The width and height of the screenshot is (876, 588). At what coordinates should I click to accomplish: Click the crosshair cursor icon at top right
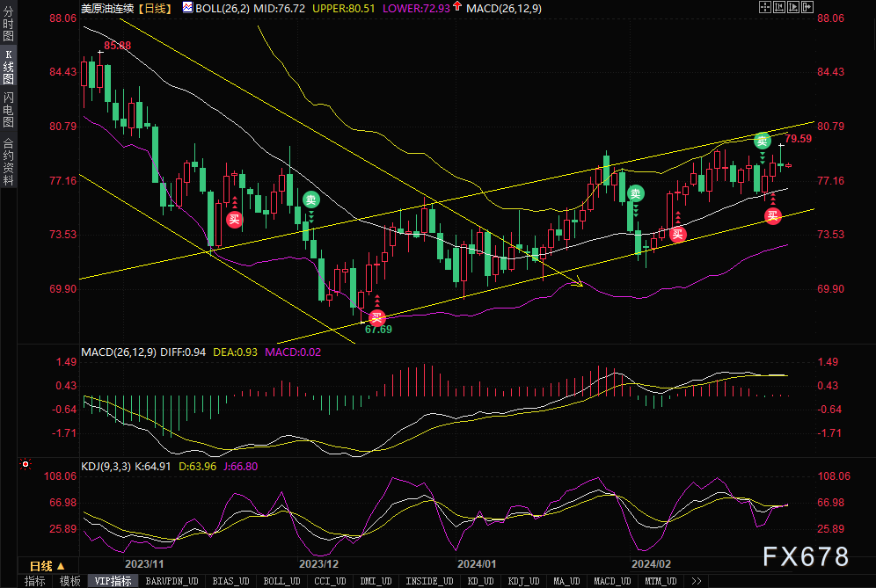point(765,7)
